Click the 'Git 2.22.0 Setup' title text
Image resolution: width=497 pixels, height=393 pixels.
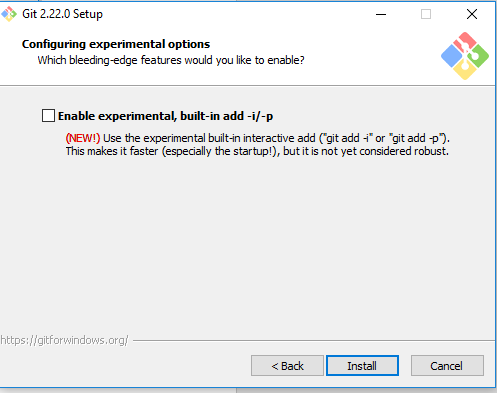click(x=62, y=14)
